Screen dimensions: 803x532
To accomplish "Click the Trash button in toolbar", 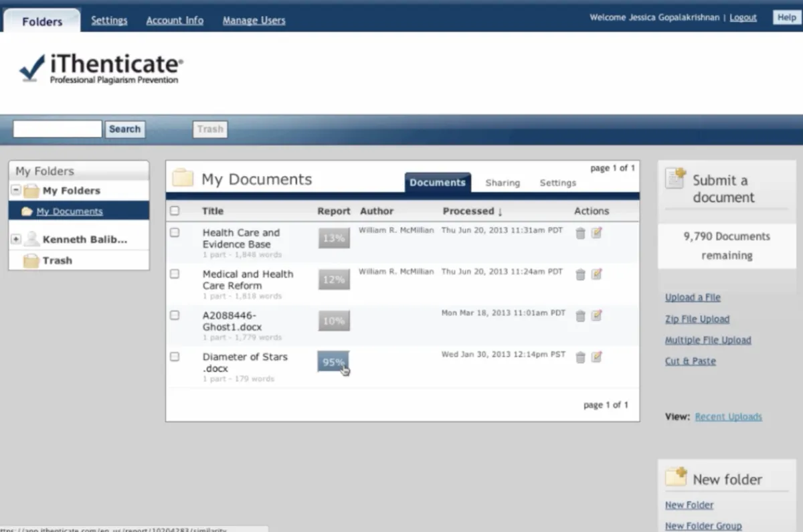I will click(210, 129).
